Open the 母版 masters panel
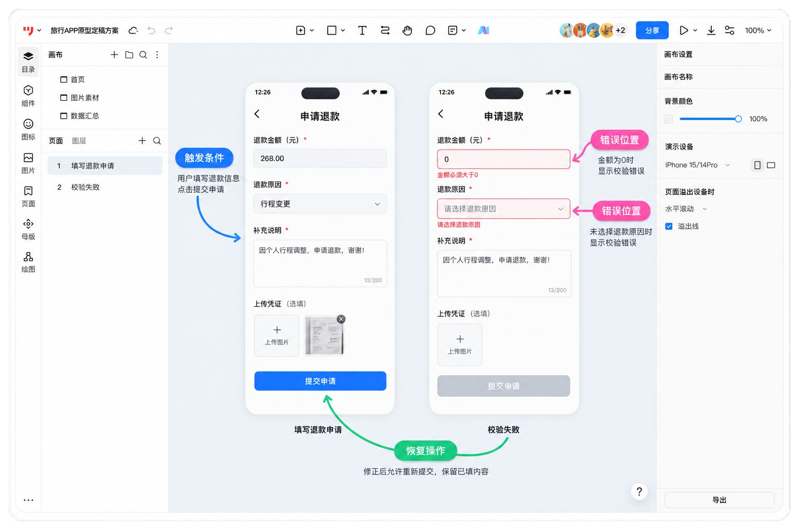The width and height of the screenshot is (798, 532). click(x=28, y=230)
